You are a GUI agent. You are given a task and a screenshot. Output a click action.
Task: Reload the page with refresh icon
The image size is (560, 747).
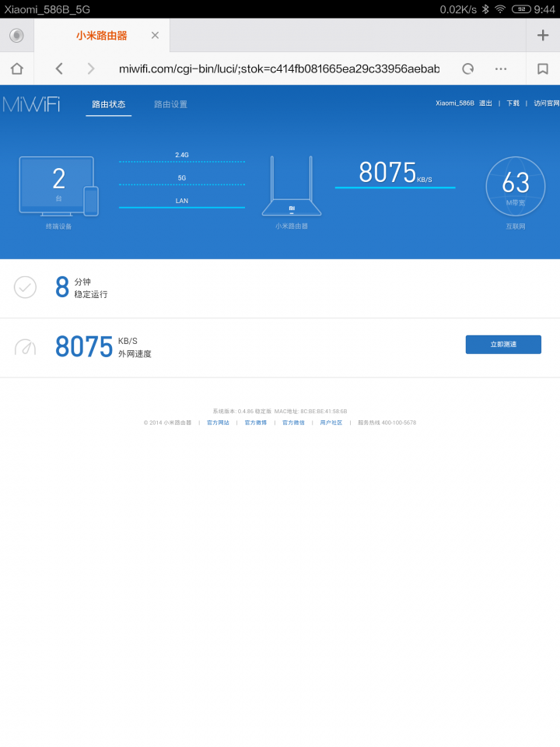pyautogui.click(x=468, y=68)
